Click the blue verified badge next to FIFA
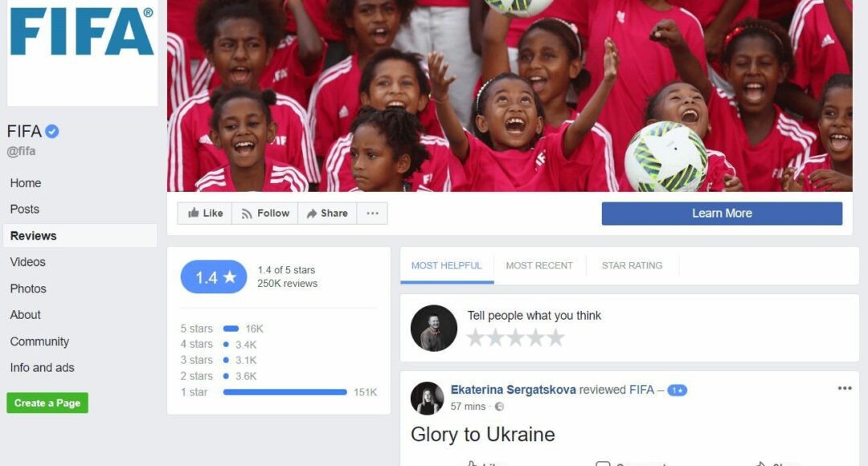The image size is (868, 466). pyautogui.click(x=52, y=131)
